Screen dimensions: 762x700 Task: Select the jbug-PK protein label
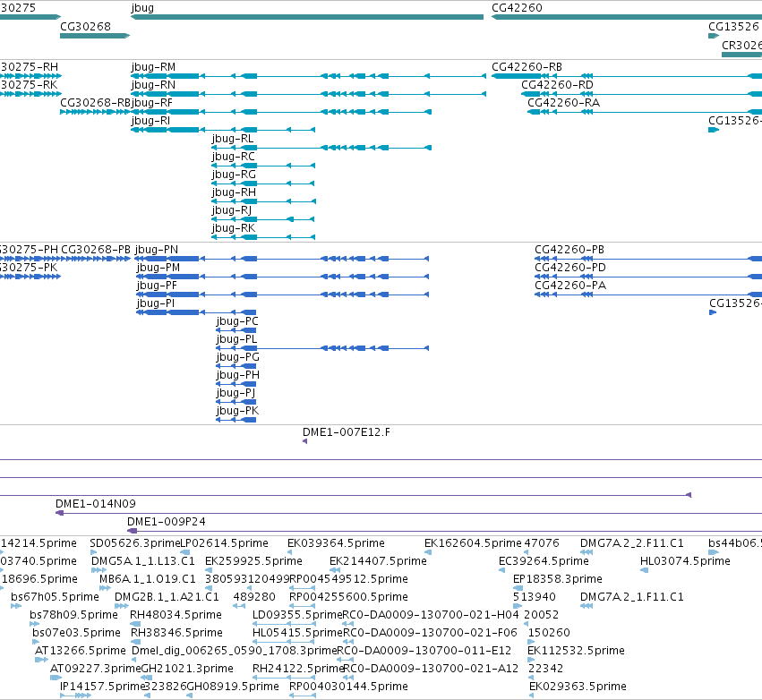point(237,412)
